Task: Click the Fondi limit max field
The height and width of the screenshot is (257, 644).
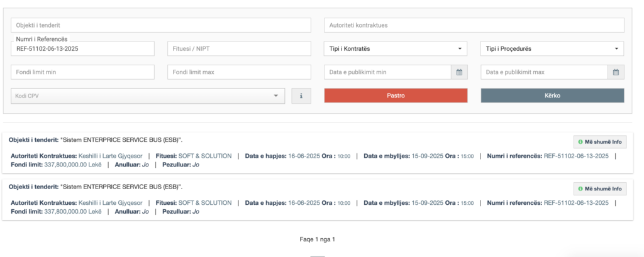Action: click(239, 72)
